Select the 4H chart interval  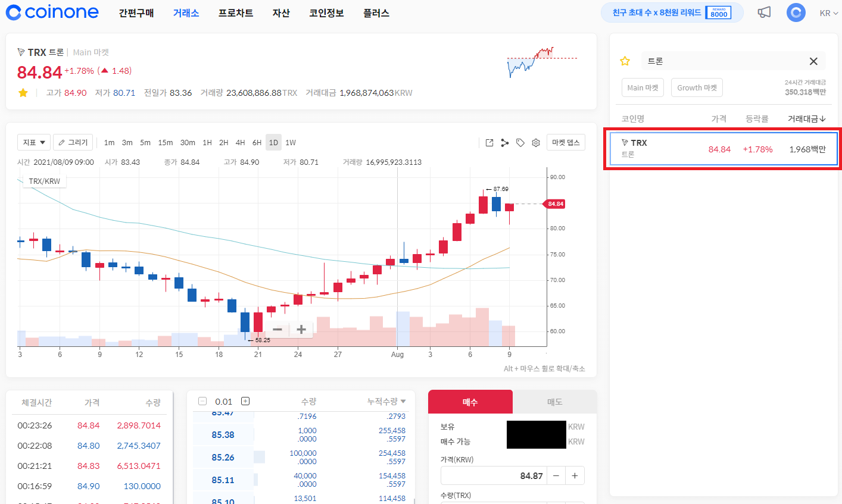pos(241,142)
